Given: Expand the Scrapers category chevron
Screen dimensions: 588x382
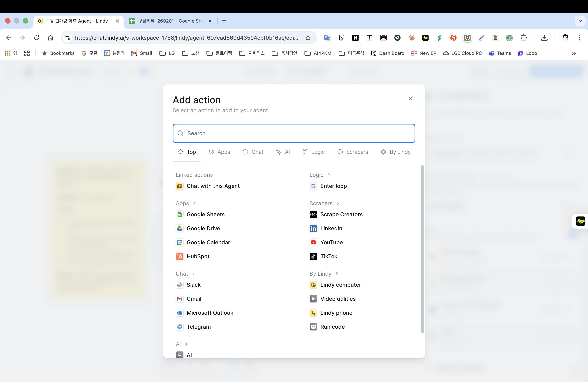Looking at the screenshot, I should pos(338,203).
